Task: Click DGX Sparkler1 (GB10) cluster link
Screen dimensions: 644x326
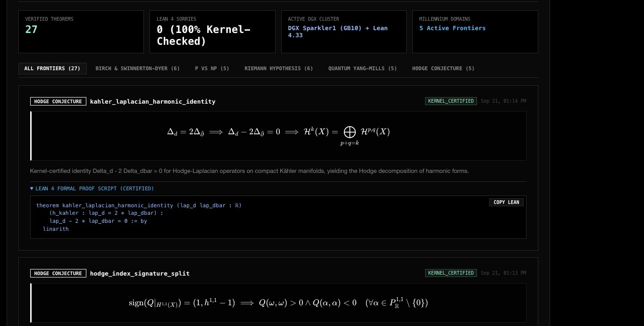Action: [x=338, y=32]
